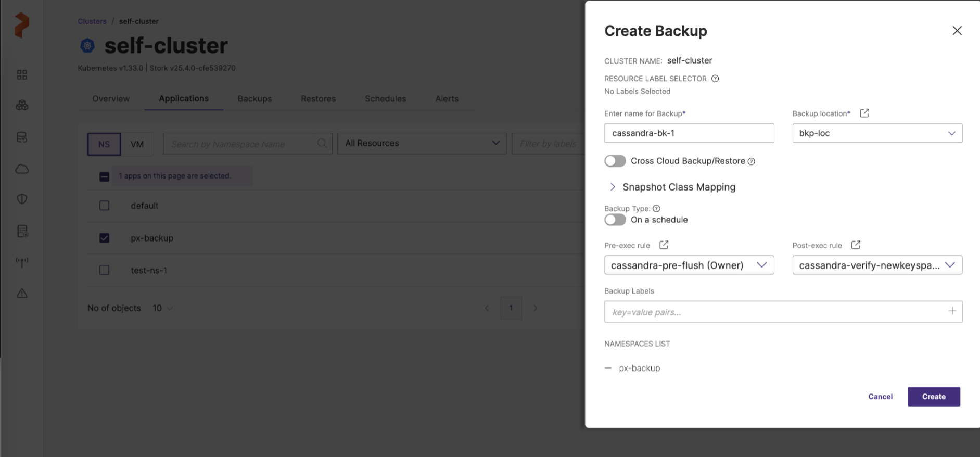Click help icon next to Resource Label Selector

coord(715,79)
